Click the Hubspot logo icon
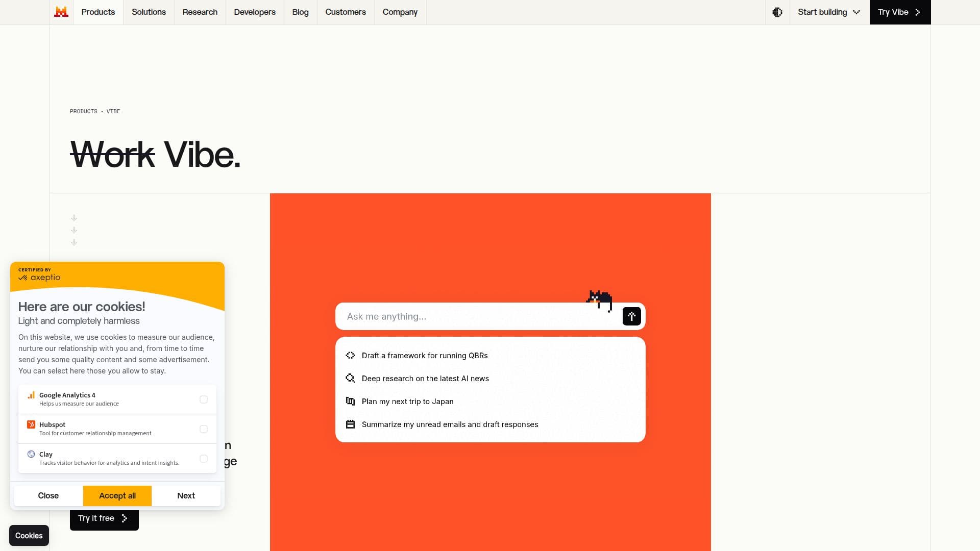The image size is (980, 551). pyautogui.click(x=31, y=424)
